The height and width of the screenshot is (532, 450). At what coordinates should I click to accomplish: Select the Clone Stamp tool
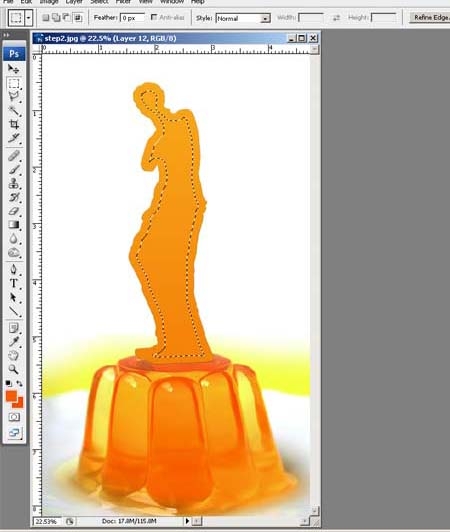coord(14,184)
